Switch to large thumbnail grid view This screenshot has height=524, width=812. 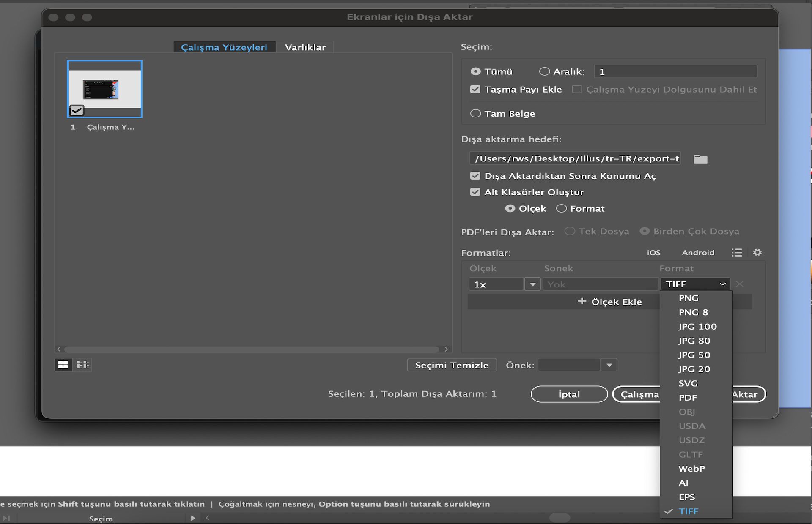click(x=63, y=365)
